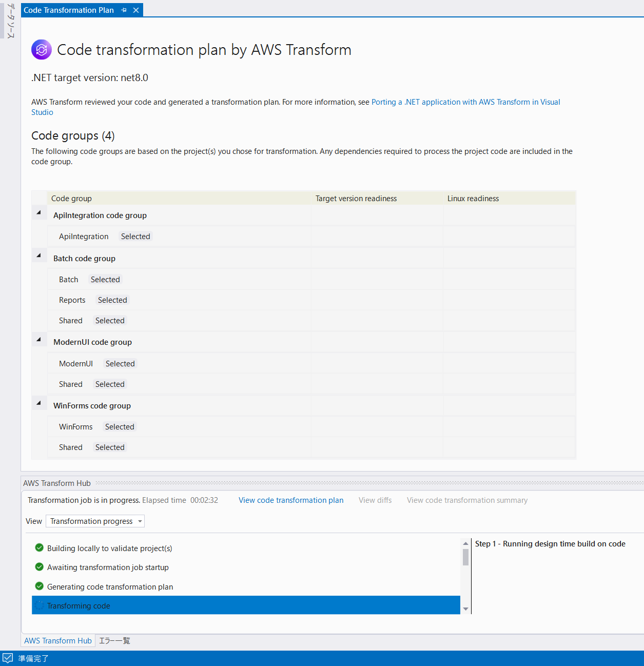The width and height of the screenshot is (644, 666).
Task: Click green check beside Awaiting transformation job startup
Action: point(39,567)
